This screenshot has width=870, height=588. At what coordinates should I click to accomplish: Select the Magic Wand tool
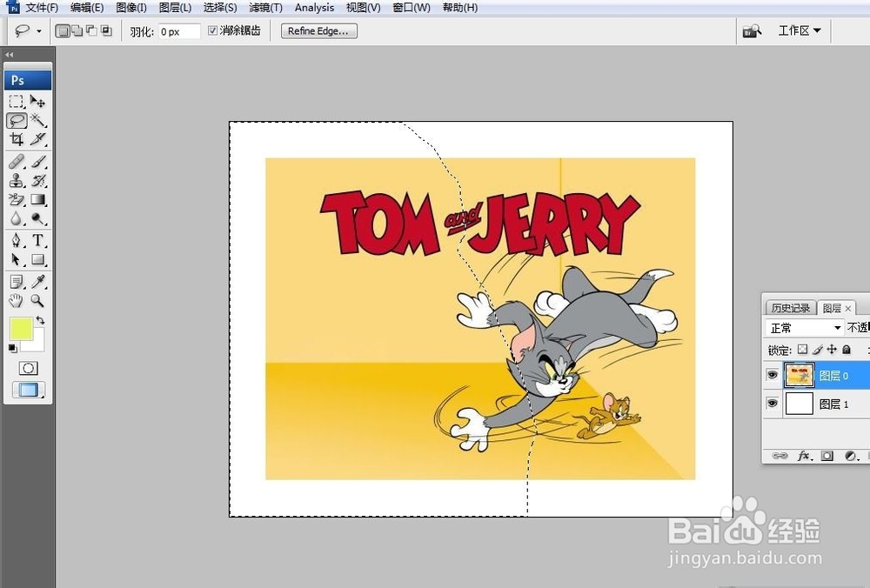[37, 120]
